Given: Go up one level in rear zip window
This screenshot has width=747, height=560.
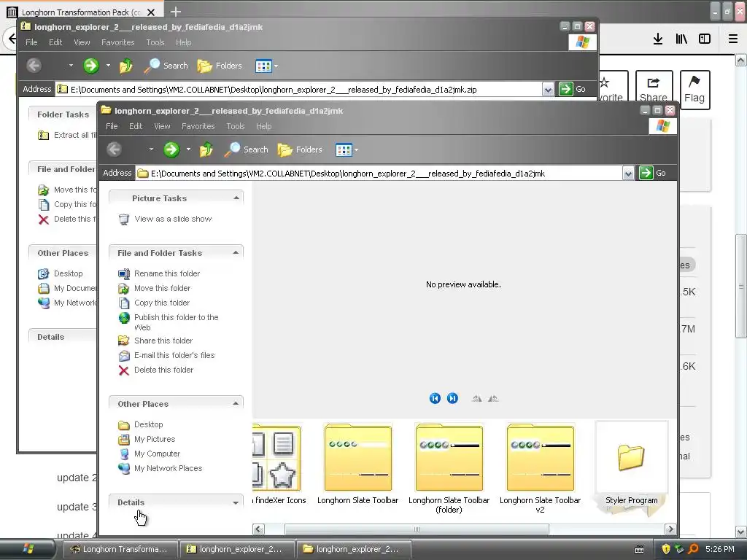Looking at the screenshot, I should [x=126, y=66].
